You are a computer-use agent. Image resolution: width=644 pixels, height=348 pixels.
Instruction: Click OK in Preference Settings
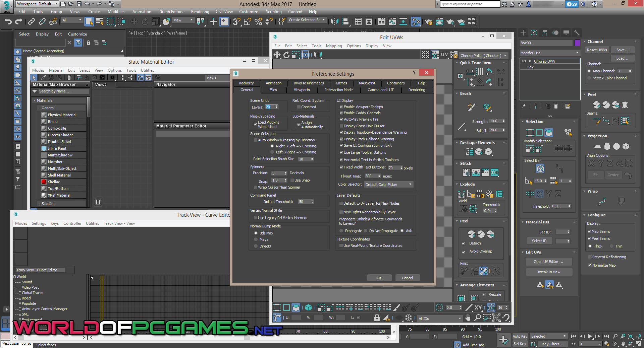click(379, 278)
